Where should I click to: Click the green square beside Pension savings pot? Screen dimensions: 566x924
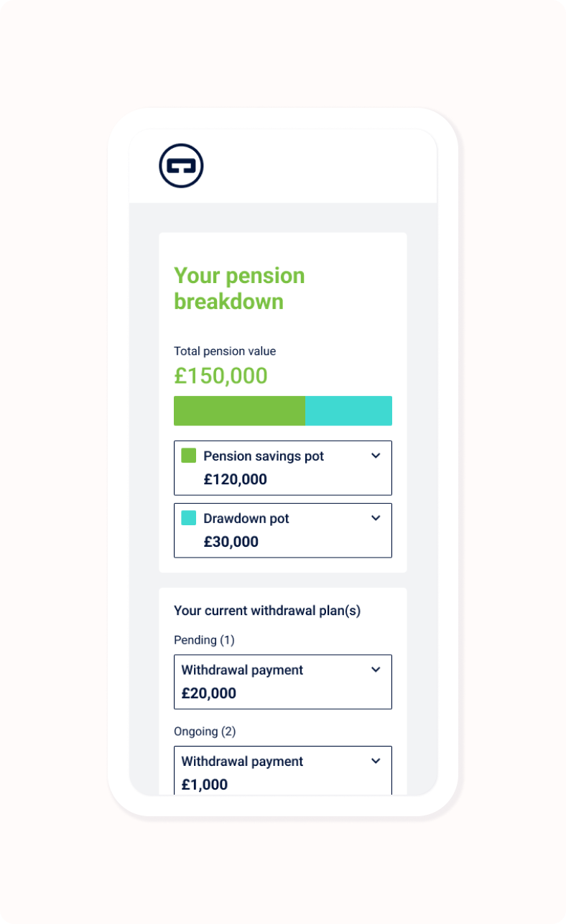pyautogui.click(x=189, y=456)
